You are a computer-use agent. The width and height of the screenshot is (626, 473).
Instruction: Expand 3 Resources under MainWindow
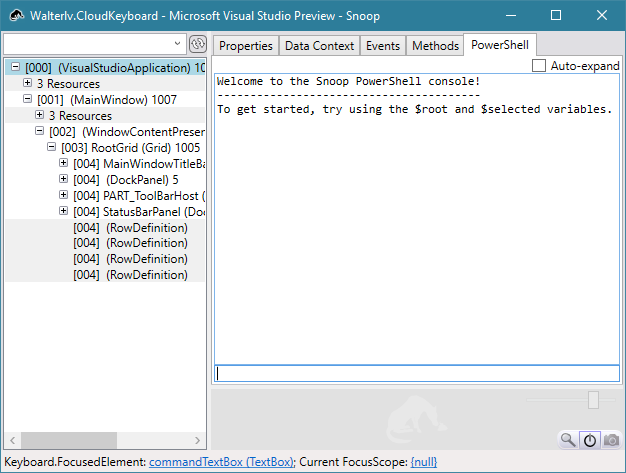point(39,115)
